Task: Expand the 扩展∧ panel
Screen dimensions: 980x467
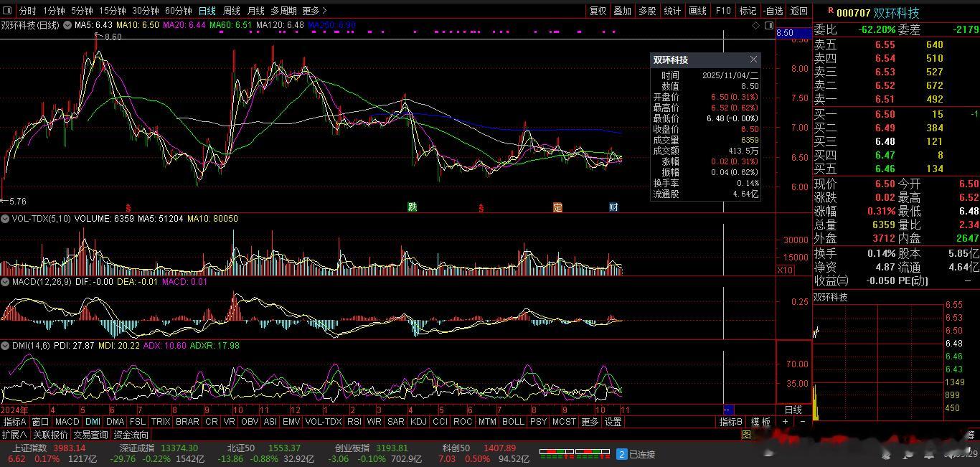Action: pos(14,435)
